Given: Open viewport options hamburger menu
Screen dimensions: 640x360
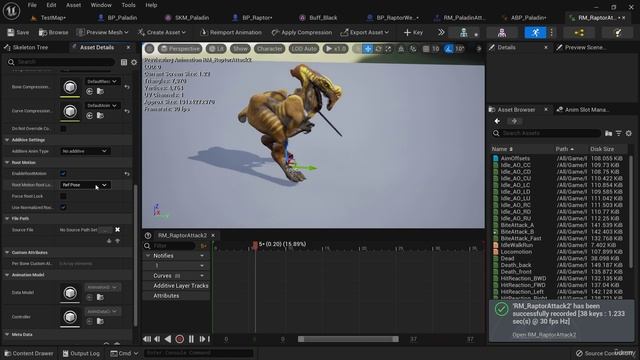Looking at the screenshot, I should (x=149, y=49).
